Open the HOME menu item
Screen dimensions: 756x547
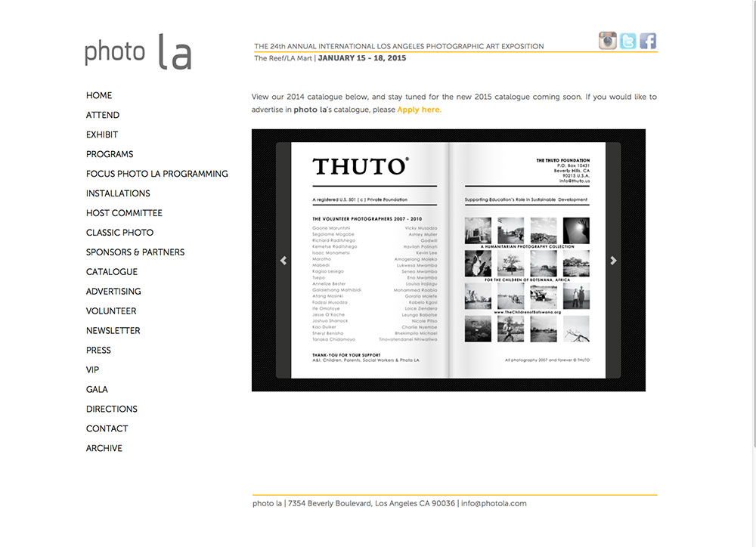pyautogui.click(x=99, y=95)
